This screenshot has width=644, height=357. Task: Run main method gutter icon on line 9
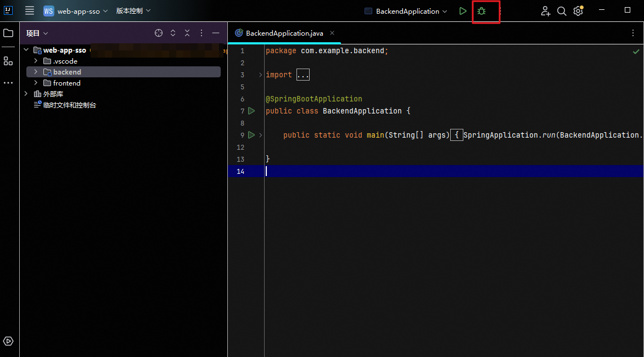tap(251, 134)
